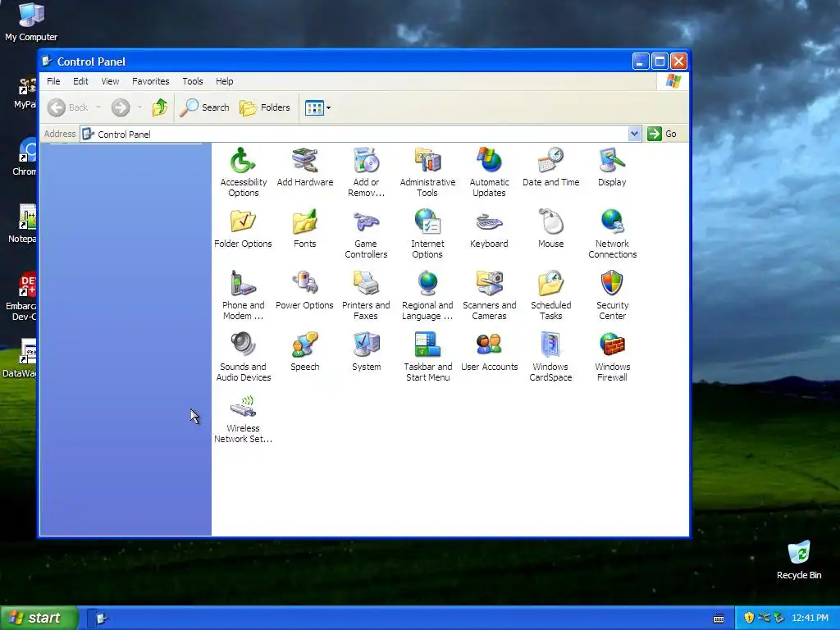Select the Speech icon
The width and height of the screenshot is (840, 630).
(x=305, y=352)
